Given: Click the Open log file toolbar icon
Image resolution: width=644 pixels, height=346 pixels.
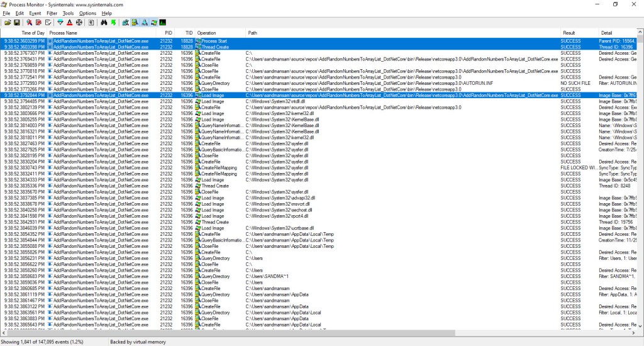Looking at the screenshot, I should (8, 22).
